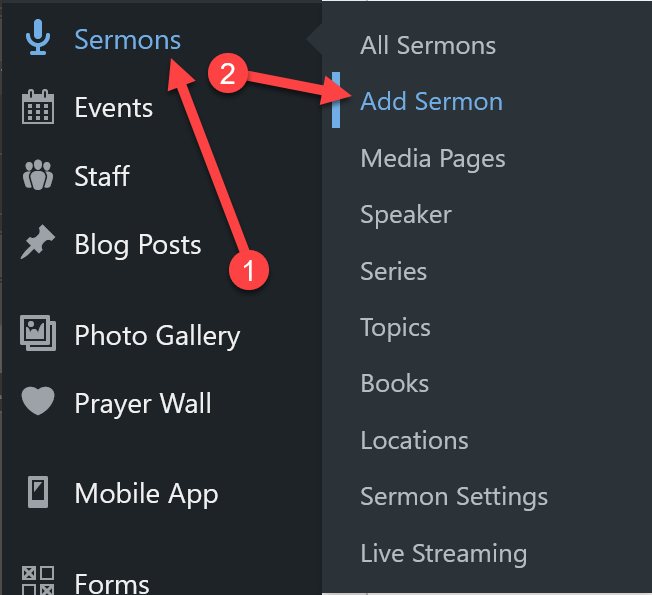Go to Sermon Settings
Image resolution: width=652 pixels, height=595 pixels.
point(454,496)
